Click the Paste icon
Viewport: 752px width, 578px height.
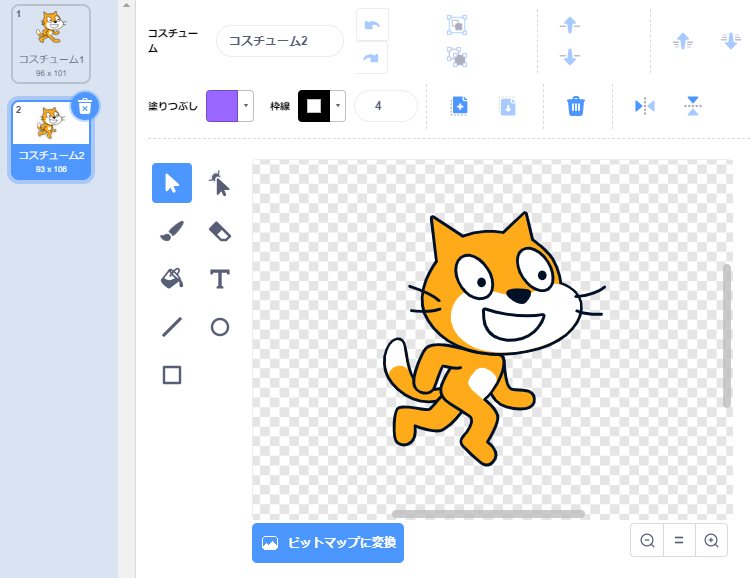(507, 106)
